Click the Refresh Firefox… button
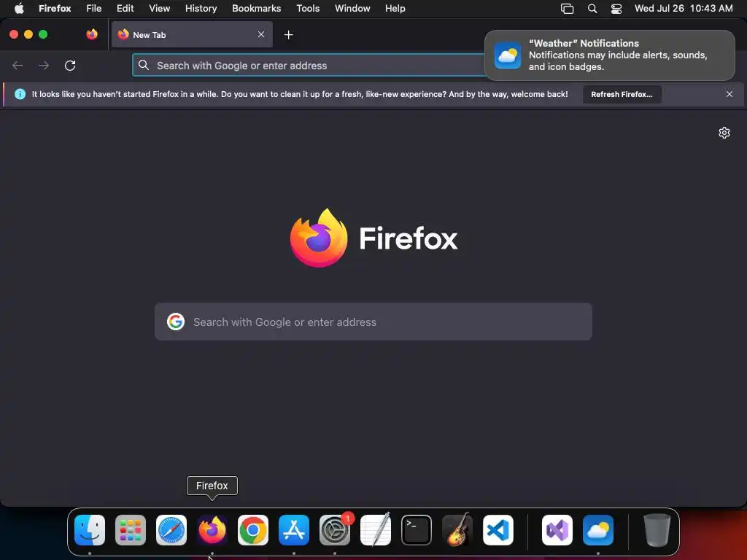This screenshot has width=747, height=560. pos(622,94)
